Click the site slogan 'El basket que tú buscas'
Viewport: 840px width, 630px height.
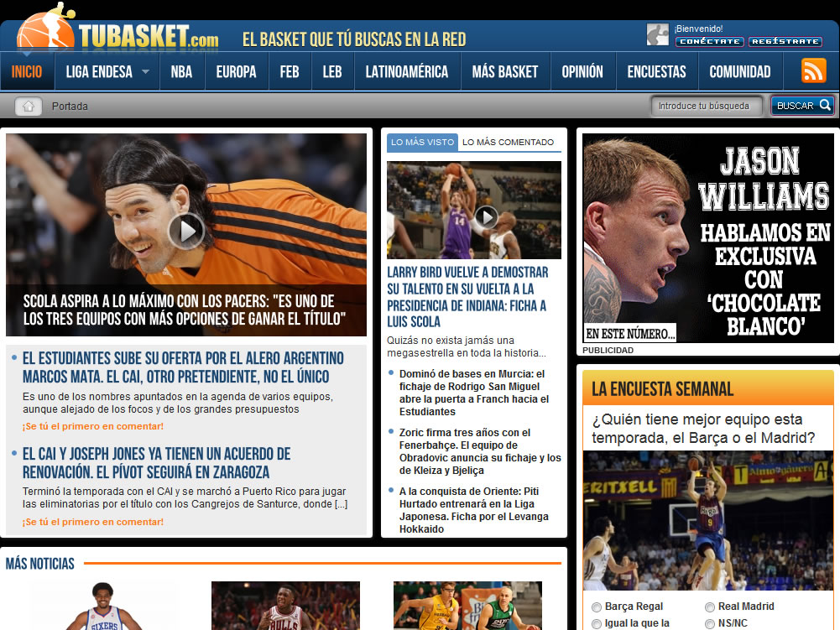coord(354,39)
